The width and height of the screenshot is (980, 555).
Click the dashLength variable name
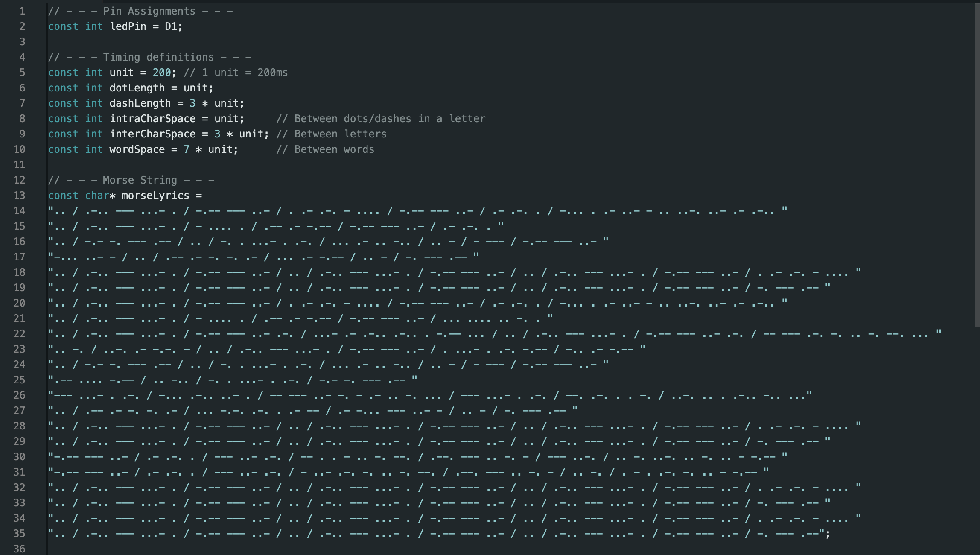(140, 103)
